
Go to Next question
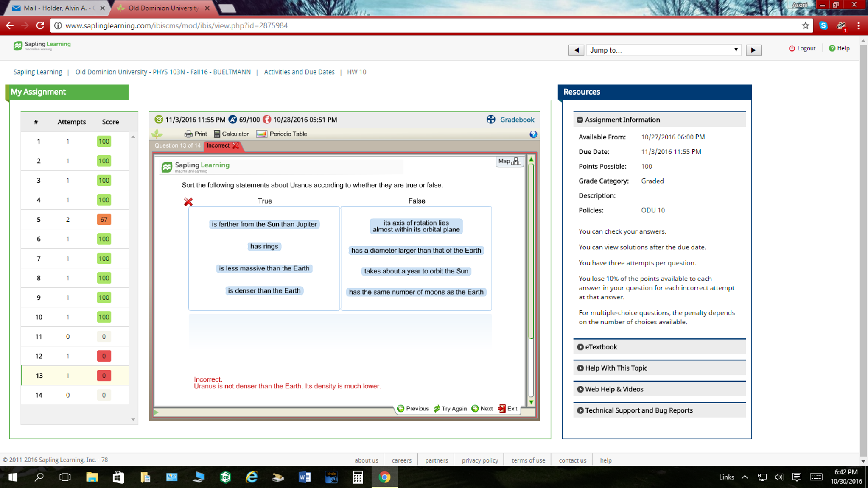[x=482, y=409]
